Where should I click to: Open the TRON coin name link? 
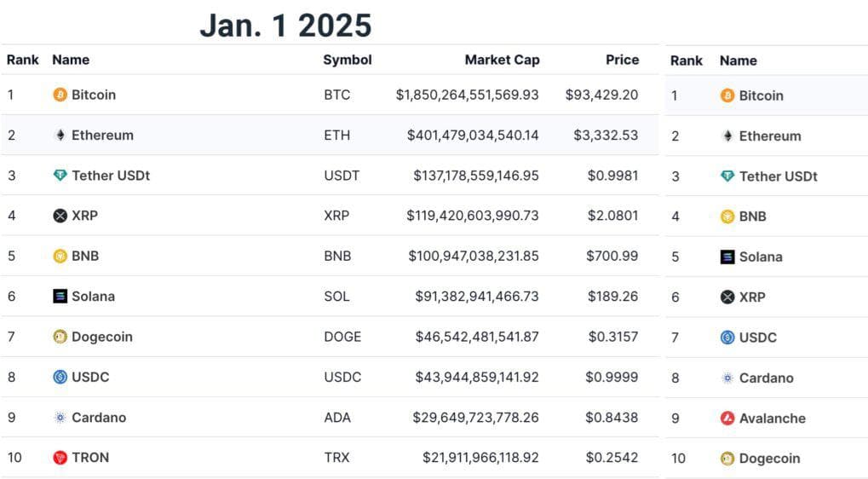tap(90, 458)
